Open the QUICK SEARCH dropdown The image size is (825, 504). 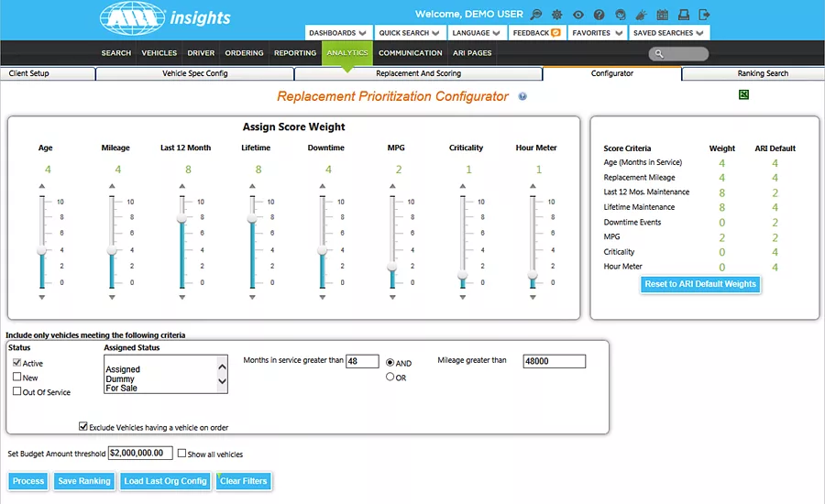point(410,33)
